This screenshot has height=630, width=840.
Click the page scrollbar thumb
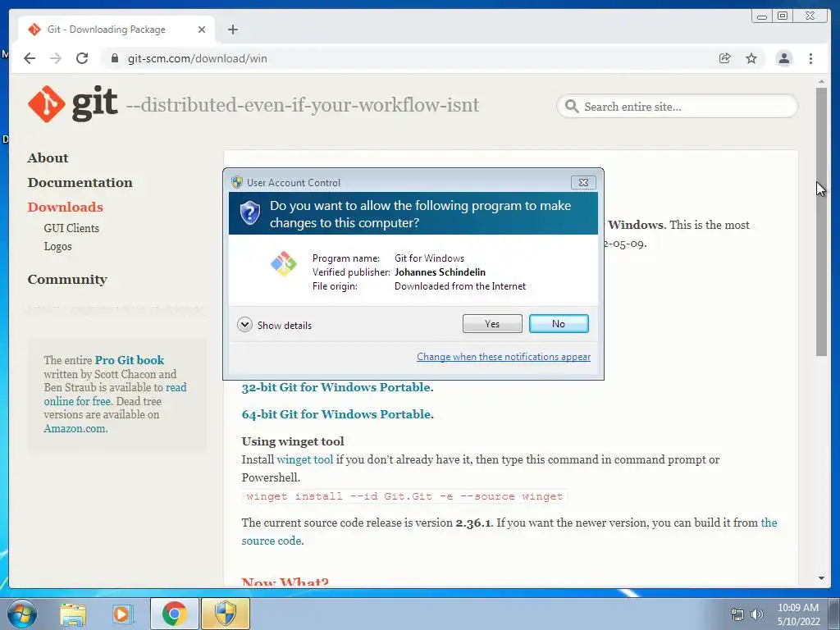[821, 221]
